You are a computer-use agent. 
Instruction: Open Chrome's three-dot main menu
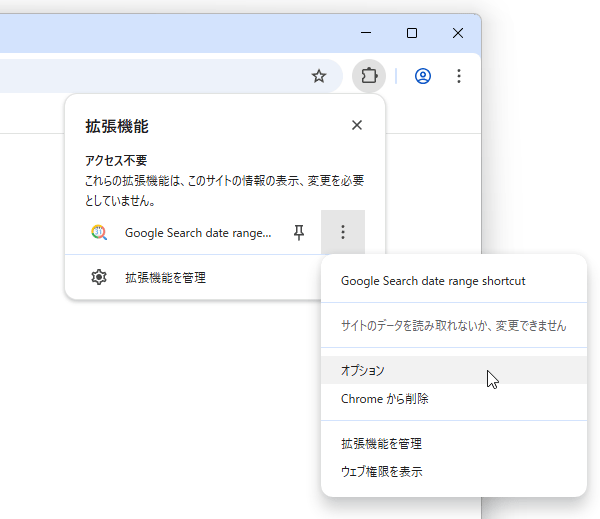[459, 76]
